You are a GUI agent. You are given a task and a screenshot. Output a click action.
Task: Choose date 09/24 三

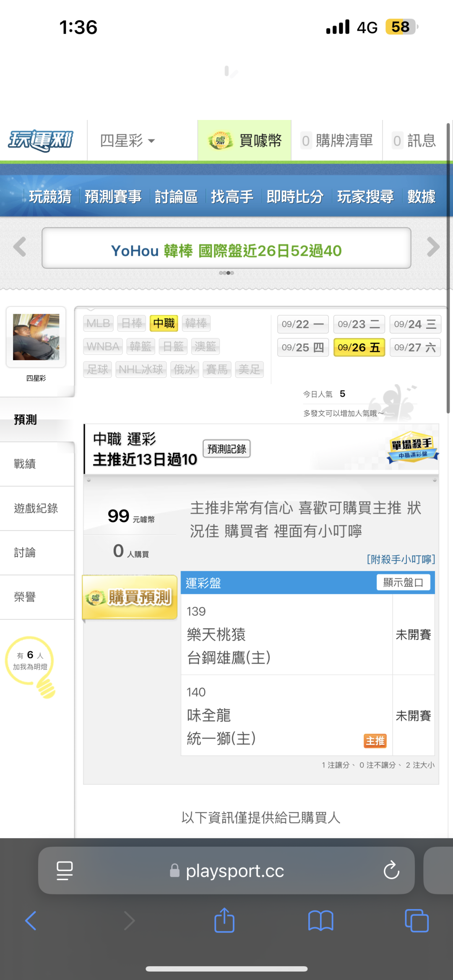coord(415,324)
